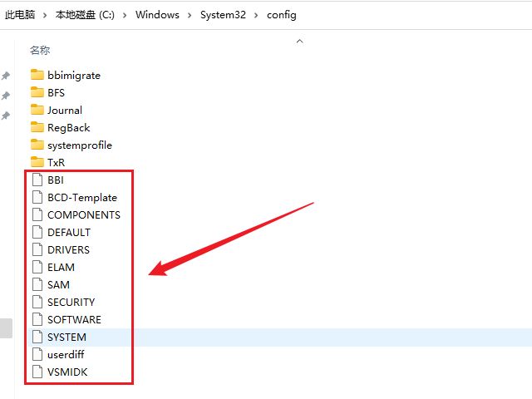The image size is (532, 399).
Task: Select the bbimigrate folder name
Action: 74,75
